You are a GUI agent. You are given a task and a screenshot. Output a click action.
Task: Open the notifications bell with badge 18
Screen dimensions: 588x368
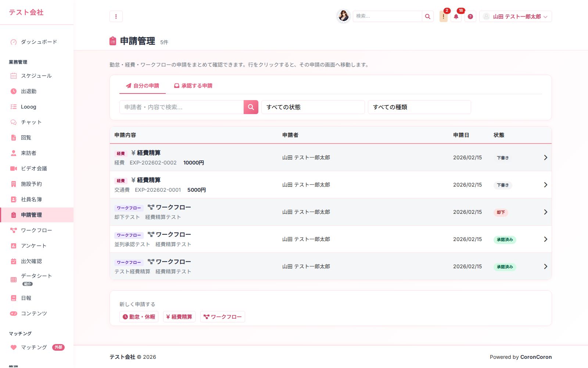456,16
